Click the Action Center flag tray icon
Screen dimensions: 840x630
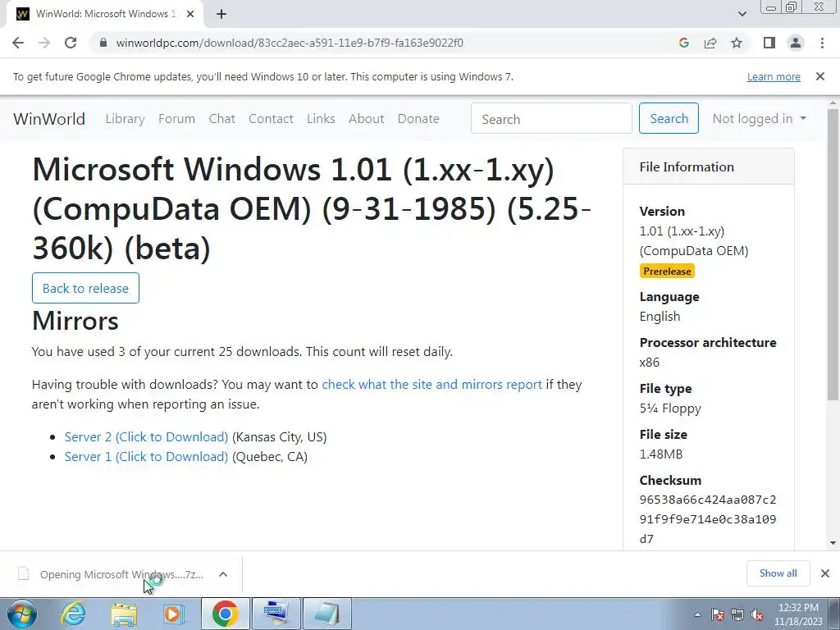718,615
